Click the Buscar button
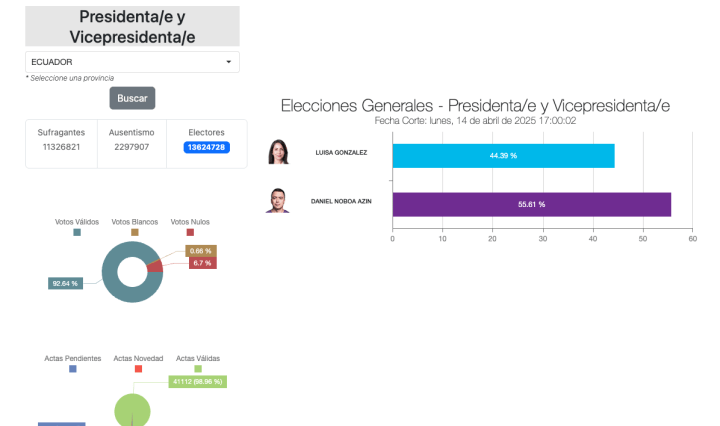This screenshot has width=720, height=426. 132,98
